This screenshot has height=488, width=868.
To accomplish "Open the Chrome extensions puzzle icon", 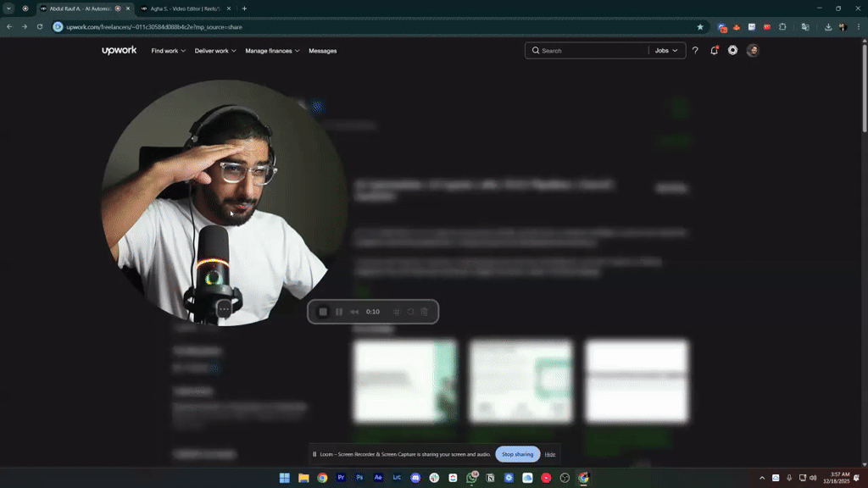I will click(782, 26).
